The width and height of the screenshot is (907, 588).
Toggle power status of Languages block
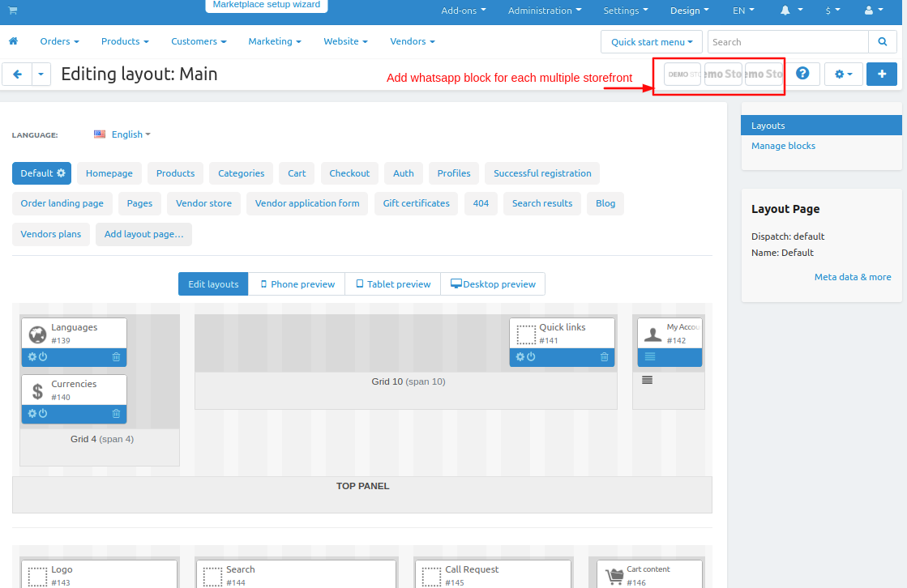point(43,357)
